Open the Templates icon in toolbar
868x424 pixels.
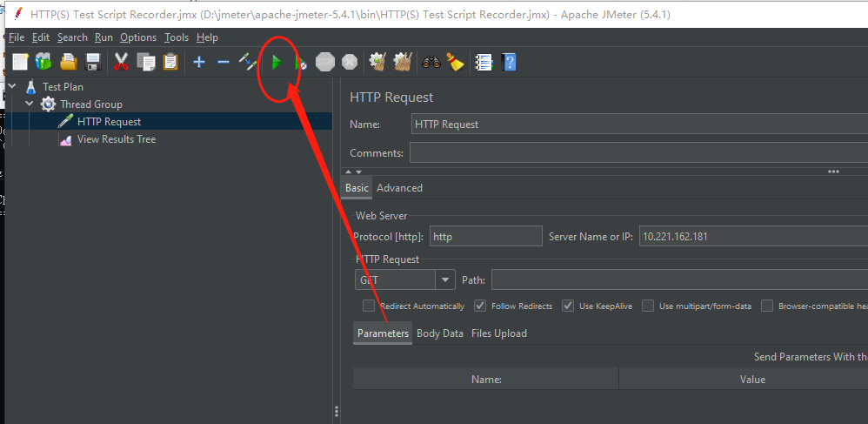pyautogui.click(x=43, y=62)
